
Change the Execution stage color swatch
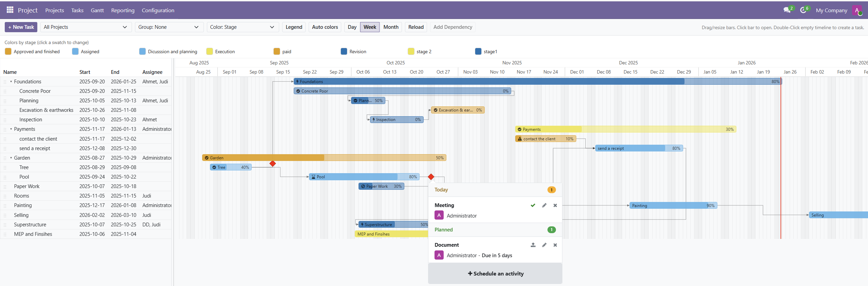pyautogui.click(x=210, y=52)
